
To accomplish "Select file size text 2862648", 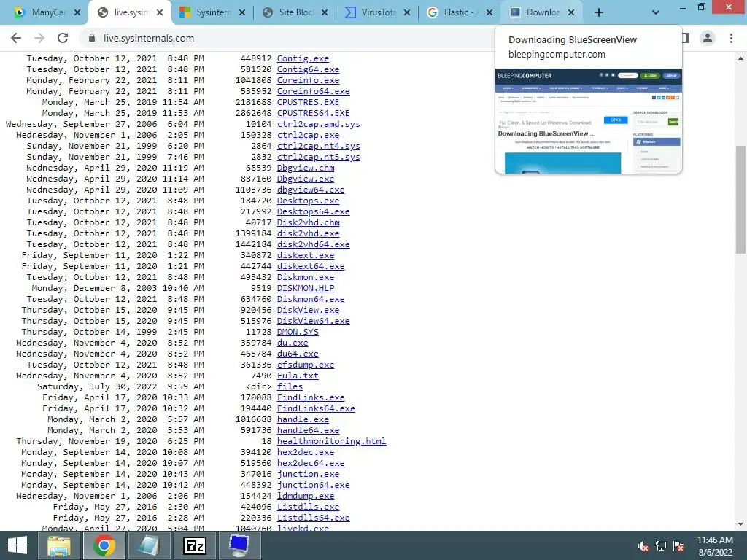I will (x=253, y=113).
